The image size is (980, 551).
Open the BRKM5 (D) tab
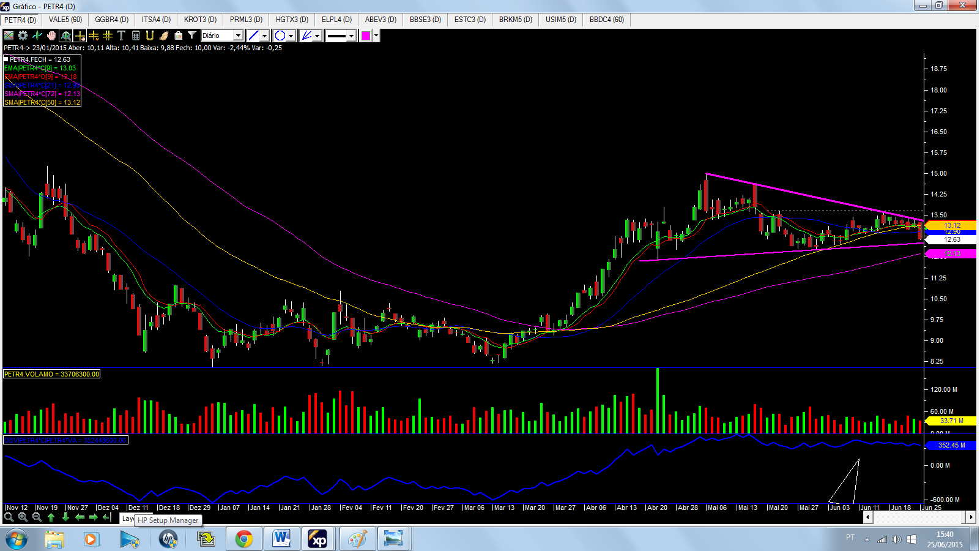pyautogui.click(x=516, y=20)
